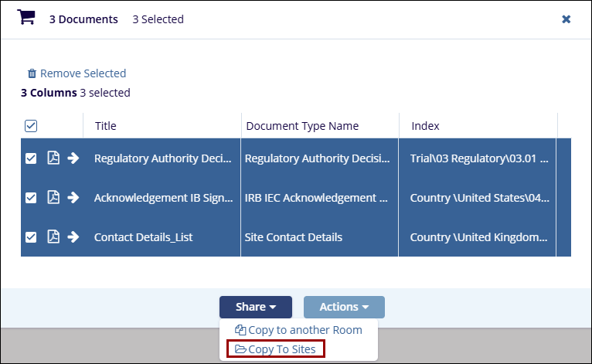Click PDF icon for Regulatory Authority Decision row

click(x=53, y=158)
